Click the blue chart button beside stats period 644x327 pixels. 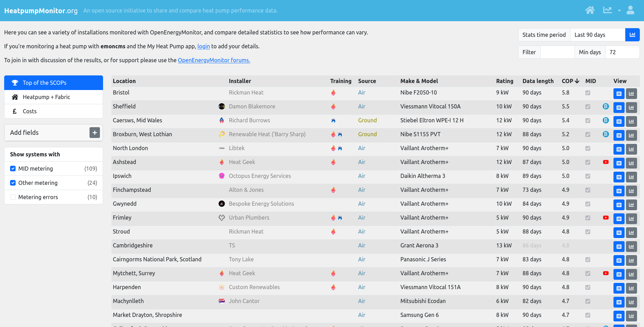tap(632, 35)
